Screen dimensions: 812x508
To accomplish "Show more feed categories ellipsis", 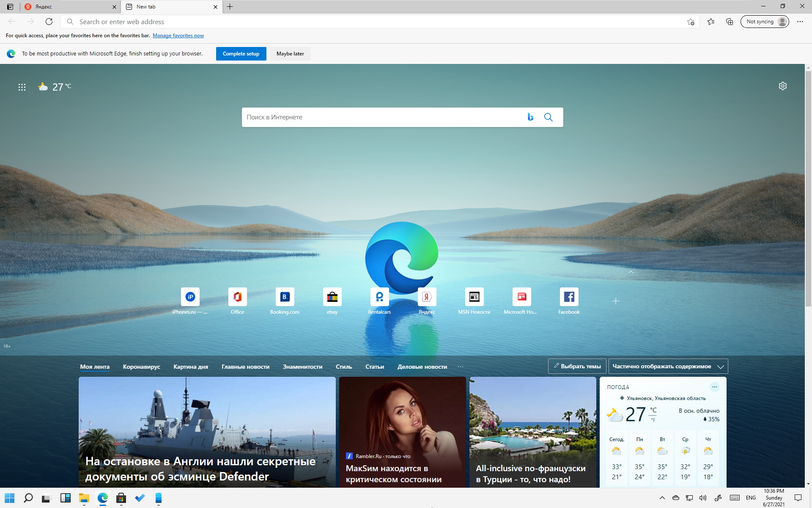I will click(x=461, y=367).
